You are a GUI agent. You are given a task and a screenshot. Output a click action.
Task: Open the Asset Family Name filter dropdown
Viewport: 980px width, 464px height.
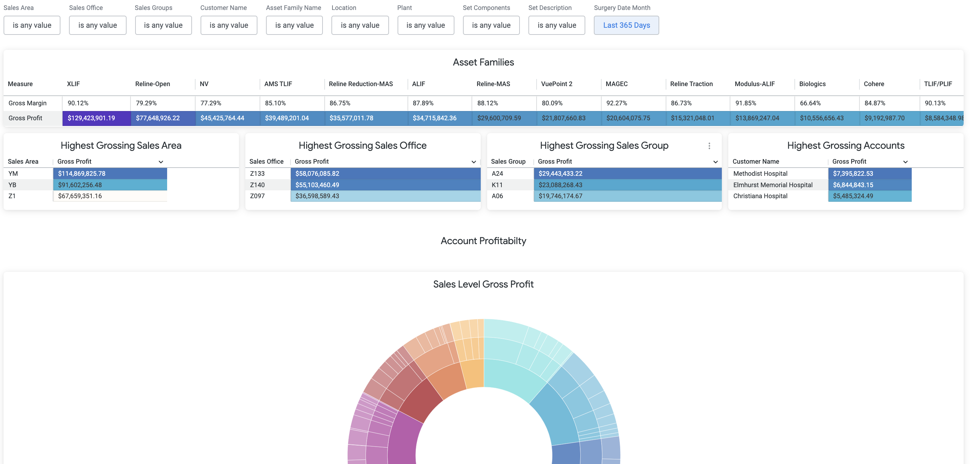294,25
